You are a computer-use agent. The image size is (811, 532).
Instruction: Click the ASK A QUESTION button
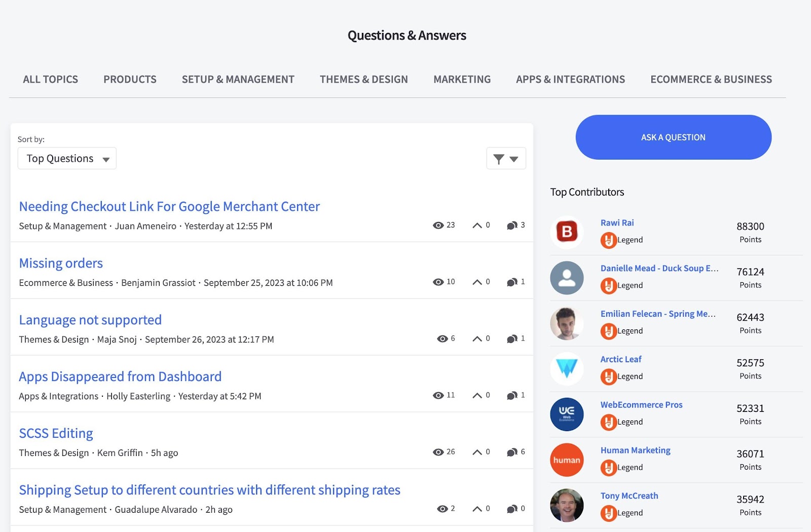(673, 137)
